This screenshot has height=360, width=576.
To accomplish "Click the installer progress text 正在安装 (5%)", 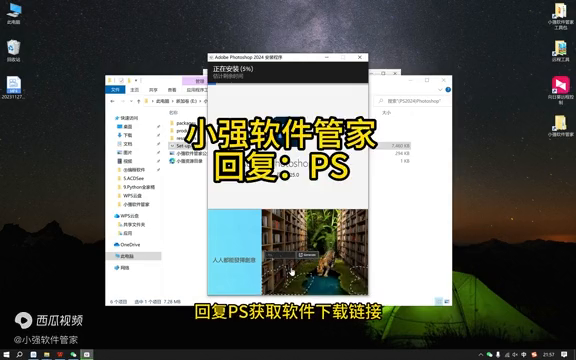I will 233,69.
